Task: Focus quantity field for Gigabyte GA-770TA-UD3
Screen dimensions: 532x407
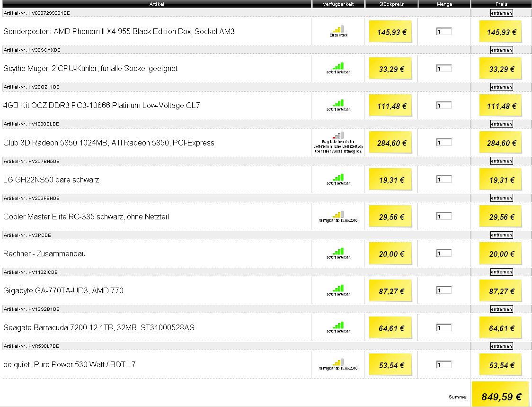Action: [x=444, y=290]
